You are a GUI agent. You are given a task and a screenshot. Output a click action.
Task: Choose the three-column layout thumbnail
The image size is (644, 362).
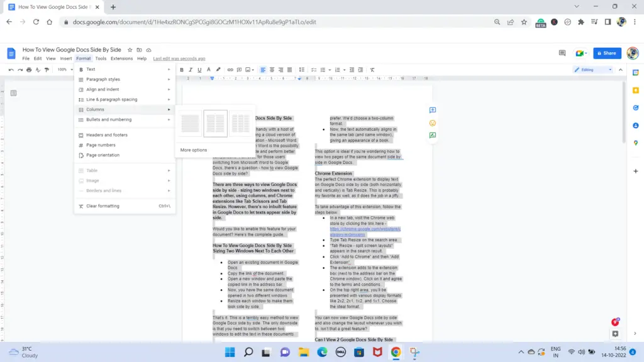[x=240, y=123]
